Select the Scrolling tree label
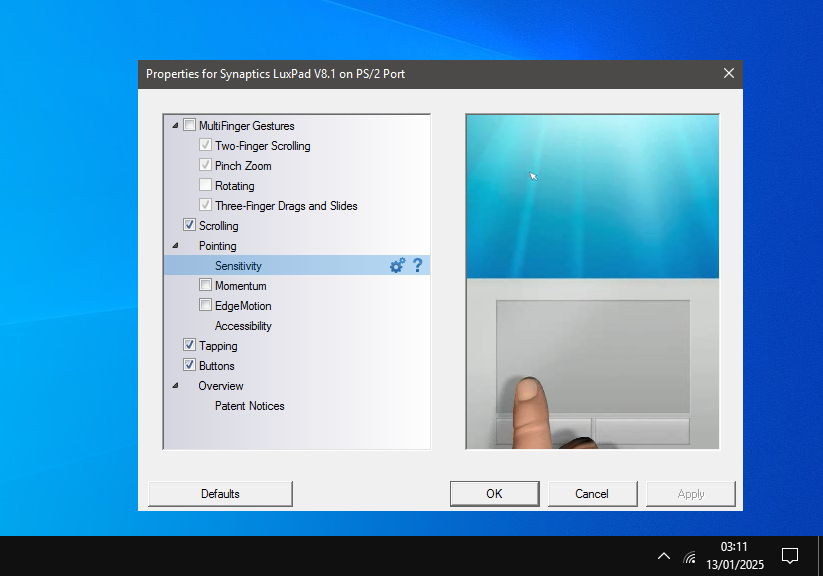 218,226
